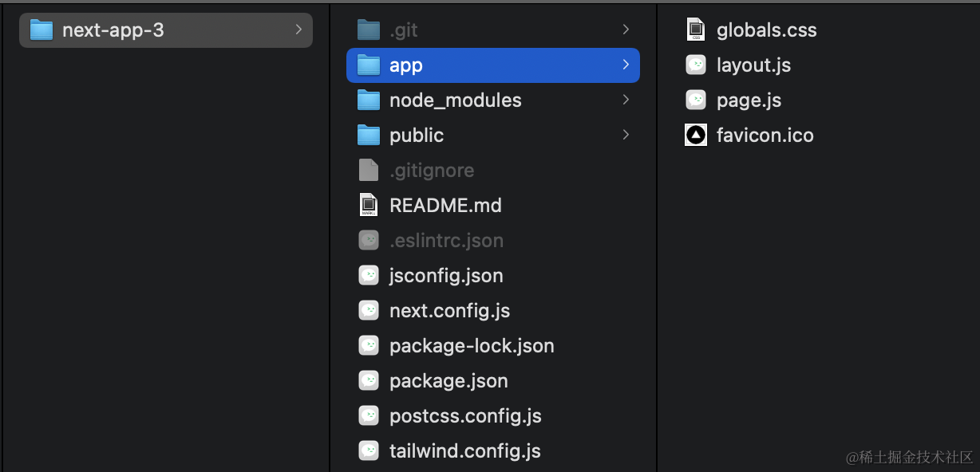Select next.config.js in the list

click(449, 311)
